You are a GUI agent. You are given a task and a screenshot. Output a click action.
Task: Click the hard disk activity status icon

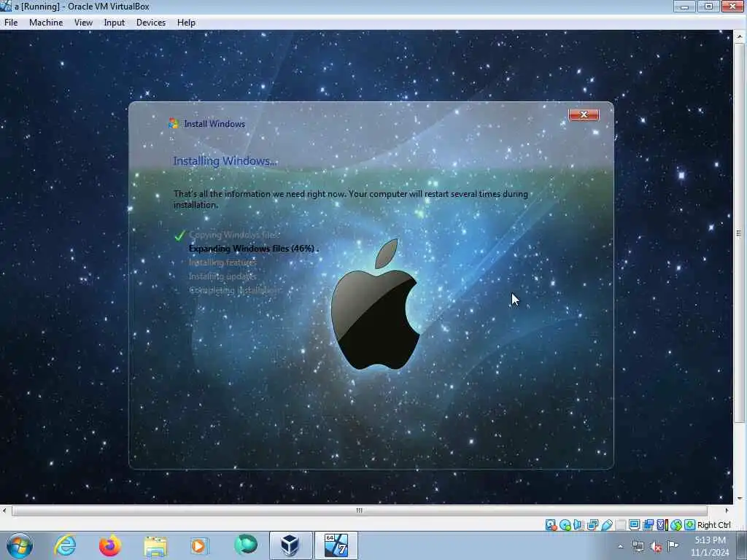[551, 525]
